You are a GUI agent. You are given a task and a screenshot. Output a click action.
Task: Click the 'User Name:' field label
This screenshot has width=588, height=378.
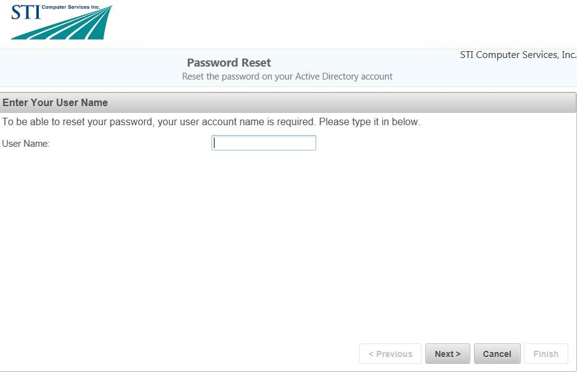(26, 144)
